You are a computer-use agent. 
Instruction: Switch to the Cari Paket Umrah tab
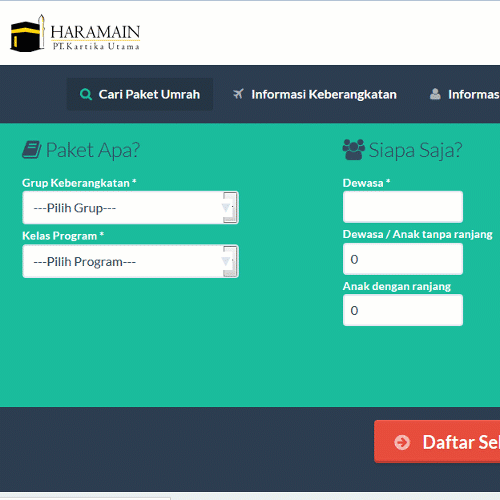tap(140, 94)
